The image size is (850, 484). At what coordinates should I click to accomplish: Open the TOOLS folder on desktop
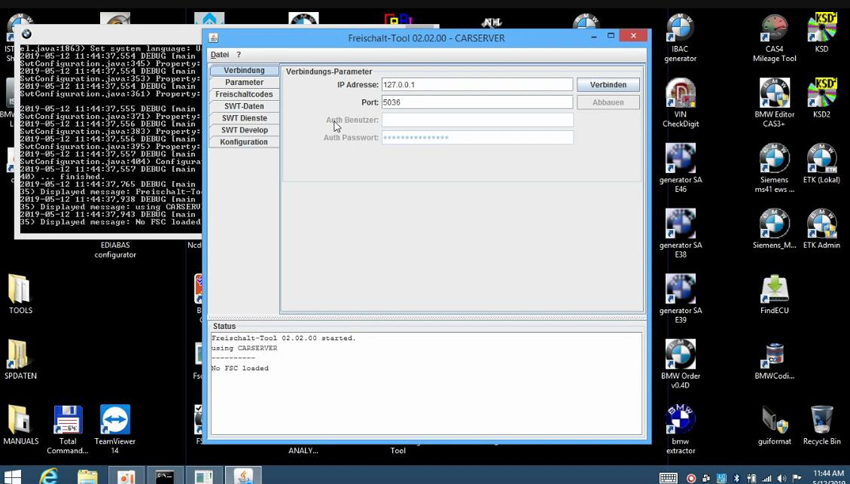pyautogui.click(x=21, y=294)
